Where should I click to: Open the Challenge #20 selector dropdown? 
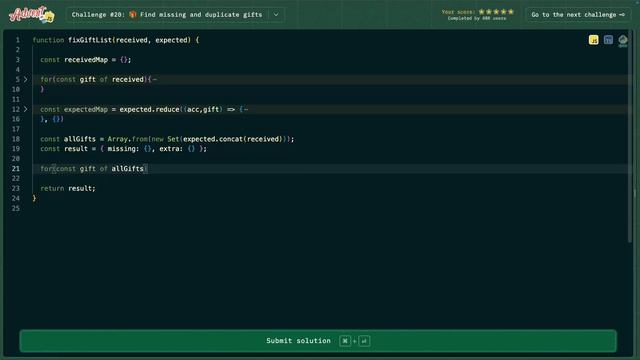click(175, 15)
